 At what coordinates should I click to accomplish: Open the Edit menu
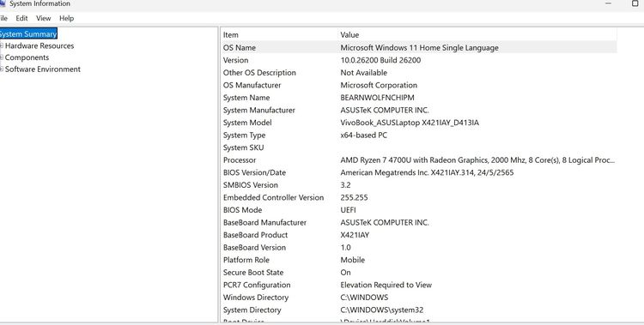pyautogui.click(x=21, y=18)
